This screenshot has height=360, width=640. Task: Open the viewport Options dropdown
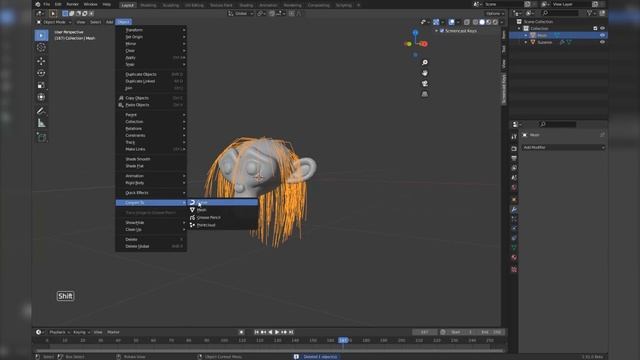pyautogui.click(x=495, y=13)
